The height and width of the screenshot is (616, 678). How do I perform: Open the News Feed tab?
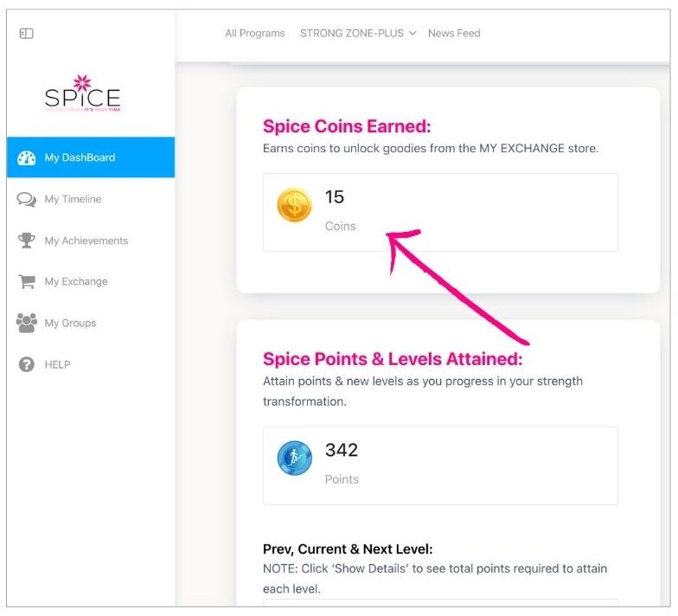point(454,34)
